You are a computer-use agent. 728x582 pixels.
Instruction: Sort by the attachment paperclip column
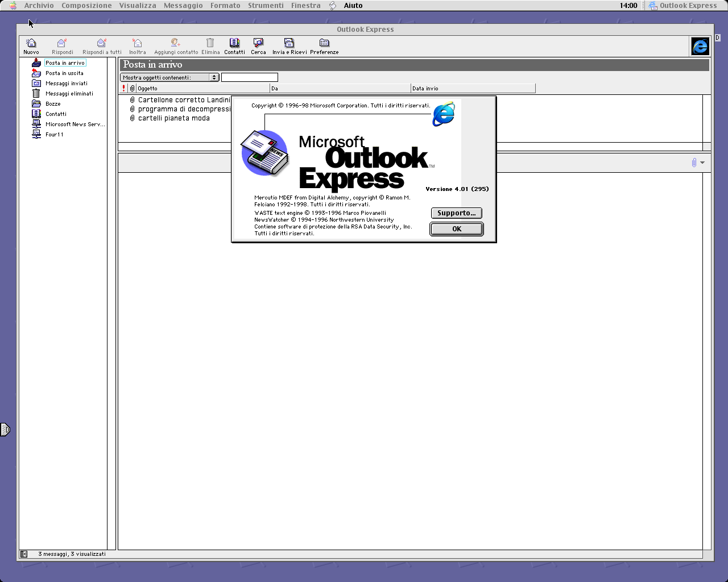click(x=133, y=88)
